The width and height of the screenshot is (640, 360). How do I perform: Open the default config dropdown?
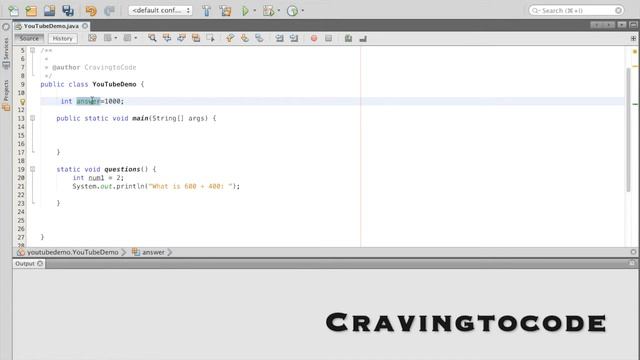tap(160, 11)
